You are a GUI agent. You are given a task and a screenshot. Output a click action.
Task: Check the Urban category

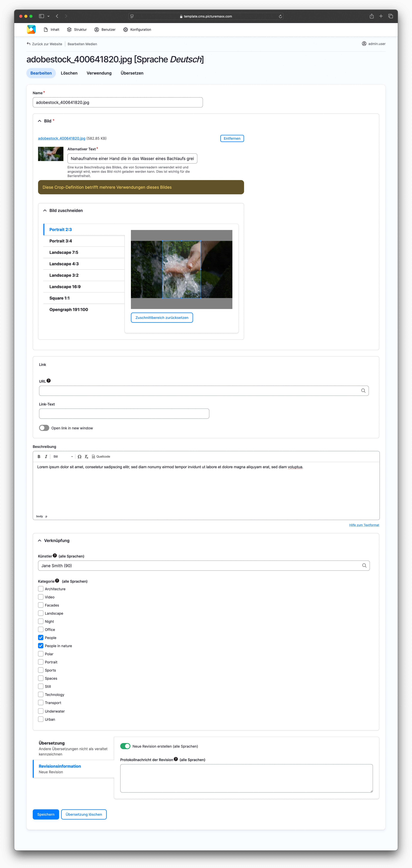41,719
